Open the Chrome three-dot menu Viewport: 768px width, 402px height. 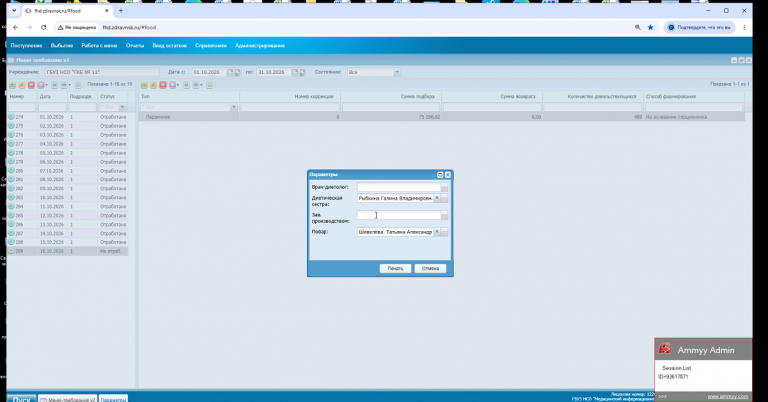[x=744, y=27]
